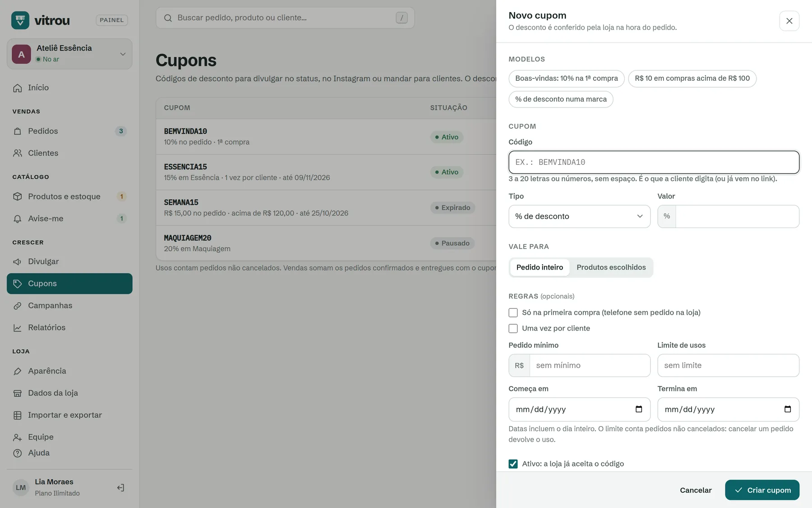Click the Limite de usos field

click(x=728, y=365)
